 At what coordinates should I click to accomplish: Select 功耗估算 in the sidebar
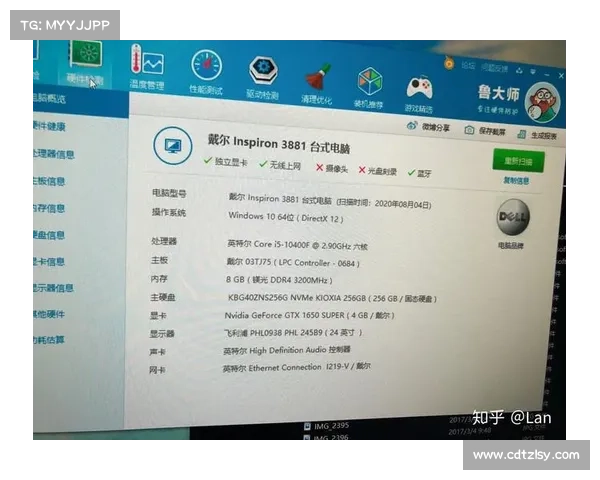click(49, 340)
